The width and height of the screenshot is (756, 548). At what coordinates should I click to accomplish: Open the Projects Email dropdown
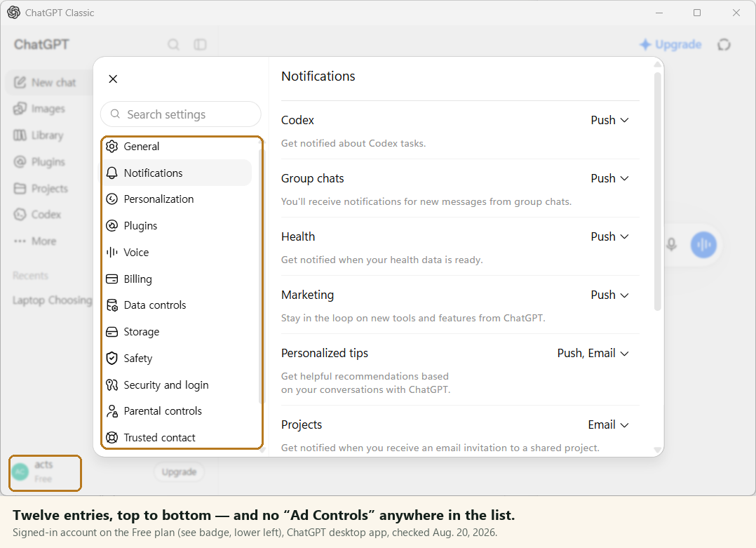tap(608, 425)
